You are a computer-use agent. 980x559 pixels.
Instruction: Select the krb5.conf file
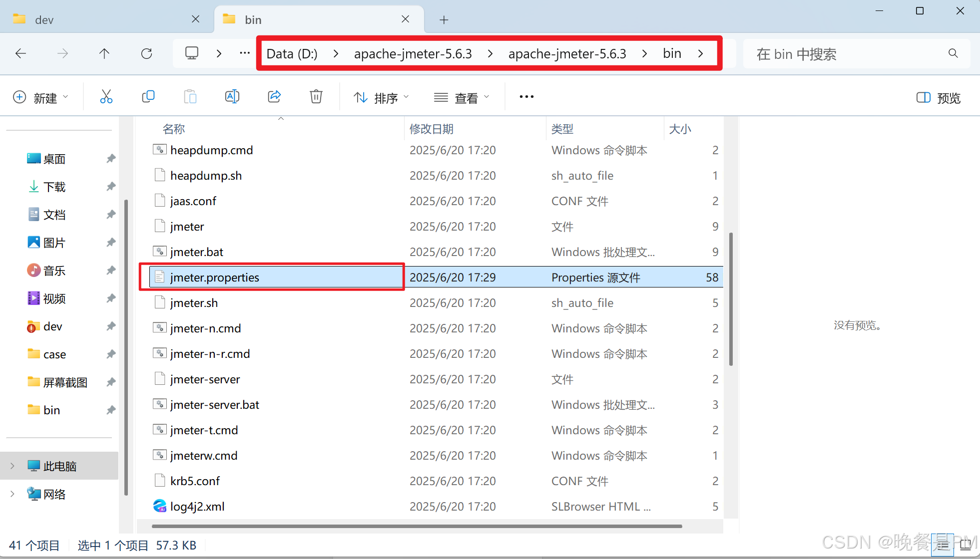point(436,481)
